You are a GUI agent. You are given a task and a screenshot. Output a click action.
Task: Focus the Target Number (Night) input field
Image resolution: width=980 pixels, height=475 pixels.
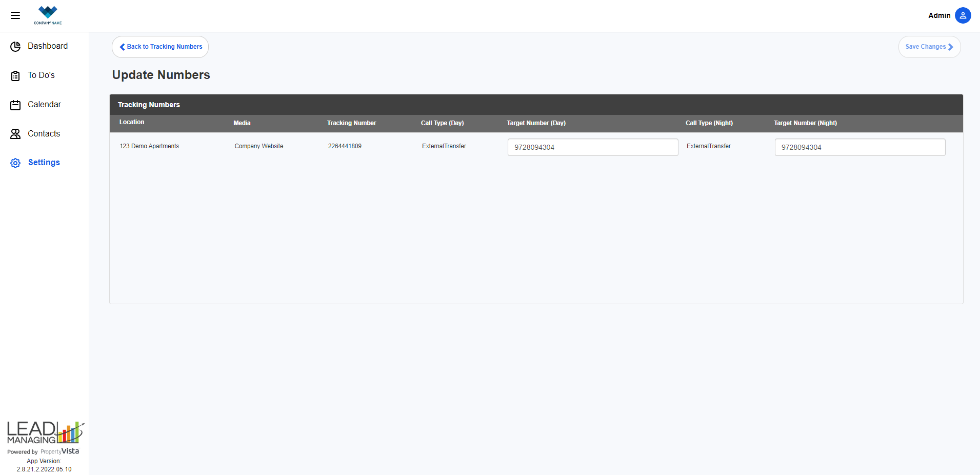coord(860,147)
